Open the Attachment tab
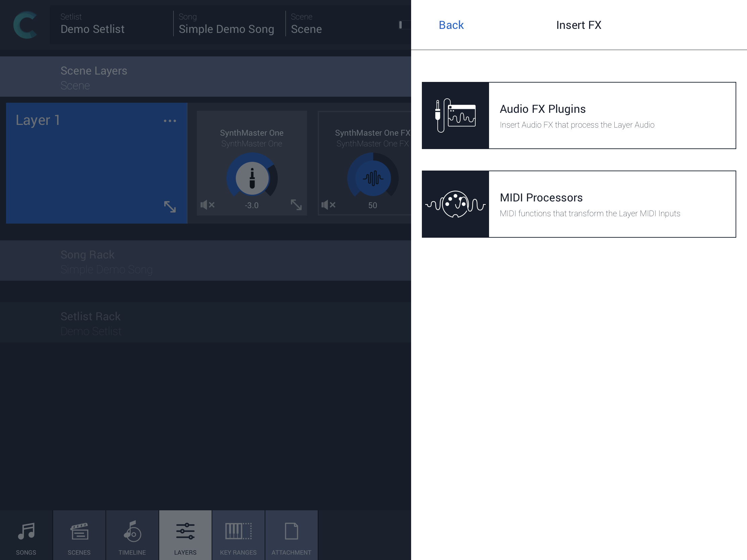Viewport: 747px width, 560px height. pyautogui.click(x=291, y=535)
